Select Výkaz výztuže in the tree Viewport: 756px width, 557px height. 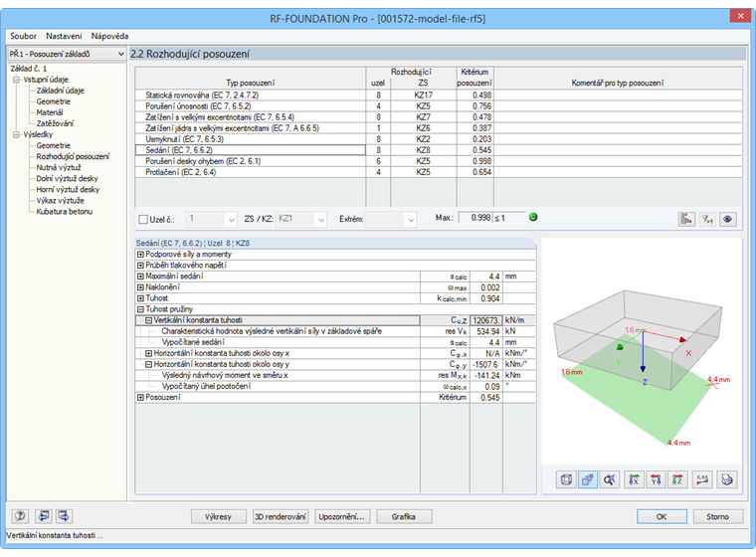61,201
